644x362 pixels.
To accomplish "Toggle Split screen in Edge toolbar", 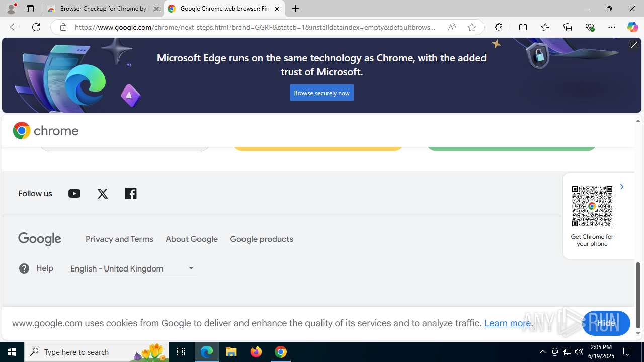I will (x=523, y=27).
